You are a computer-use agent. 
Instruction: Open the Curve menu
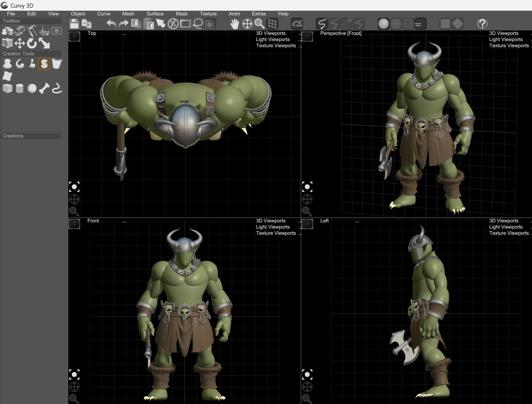tap(104, 14)
